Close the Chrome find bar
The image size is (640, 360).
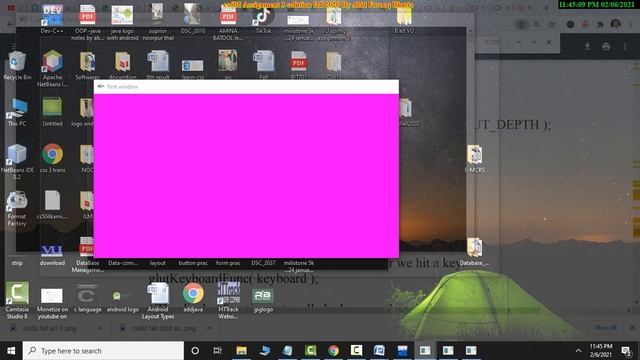pyautogui.click(x=549, y=42)
